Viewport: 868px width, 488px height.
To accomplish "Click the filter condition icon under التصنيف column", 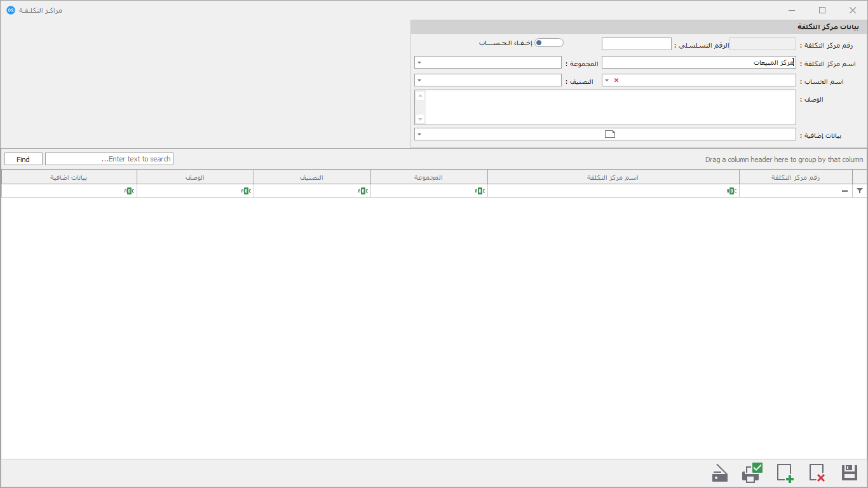I will (363, 191).
